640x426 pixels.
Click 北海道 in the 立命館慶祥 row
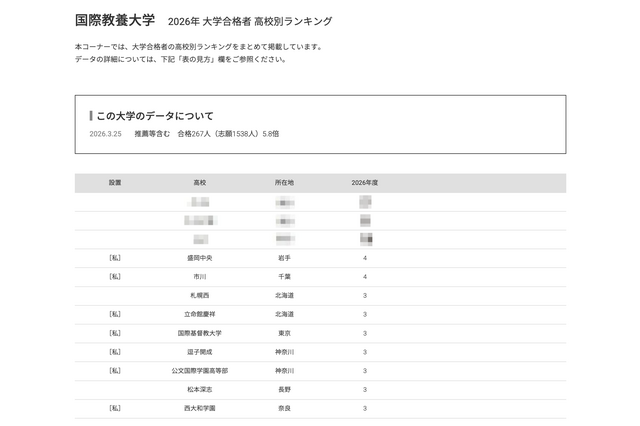[x=284, y=314]
